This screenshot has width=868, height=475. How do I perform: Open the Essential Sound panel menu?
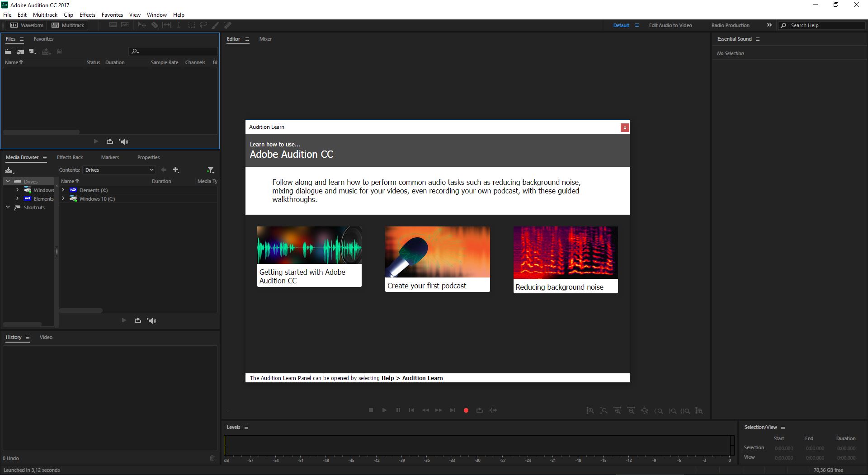[x=758, y=39]
